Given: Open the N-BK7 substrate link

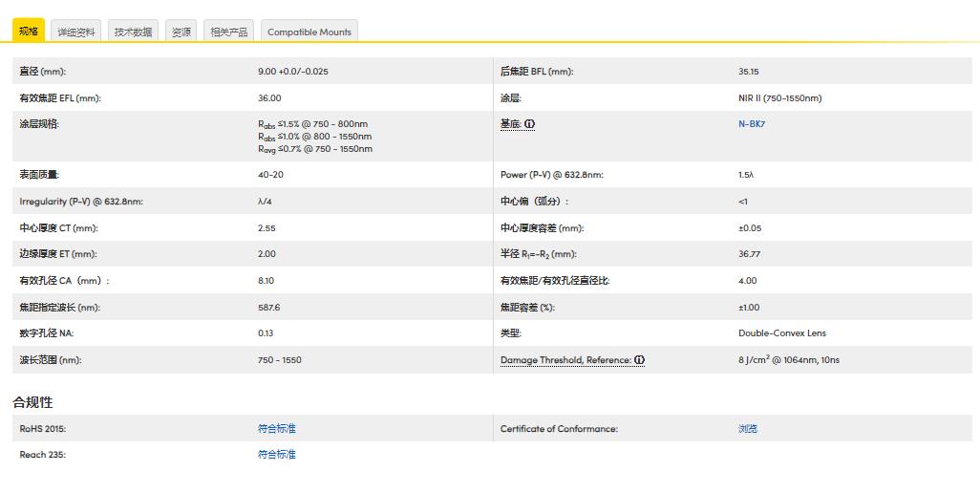Looking at the screenshot, I should tap(752, 123).
